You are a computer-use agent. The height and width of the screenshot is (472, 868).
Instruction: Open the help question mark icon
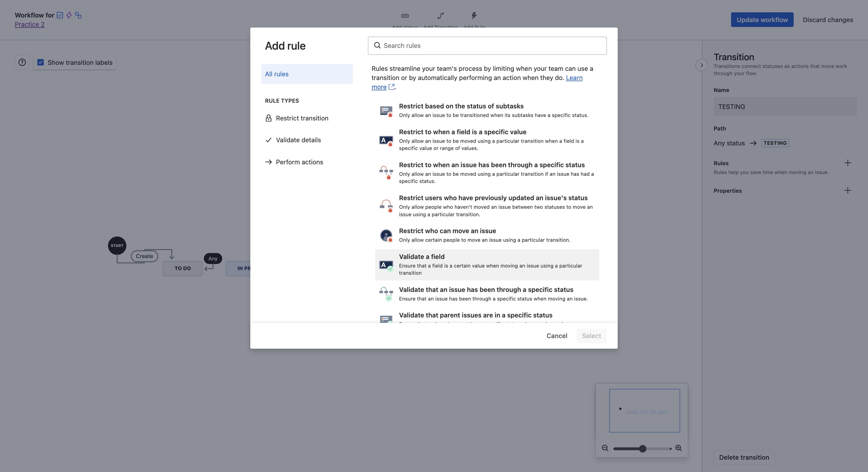pos(22,62)
